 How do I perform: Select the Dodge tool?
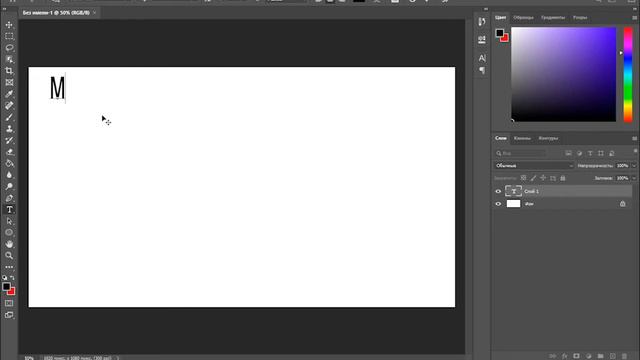[x=9, y=187]
